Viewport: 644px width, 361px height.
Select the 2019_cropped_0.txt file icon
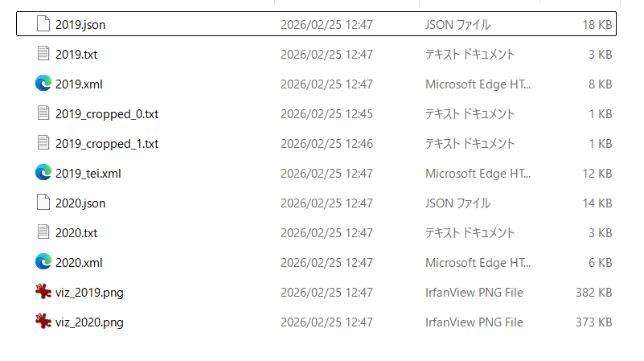coord(43,113)
